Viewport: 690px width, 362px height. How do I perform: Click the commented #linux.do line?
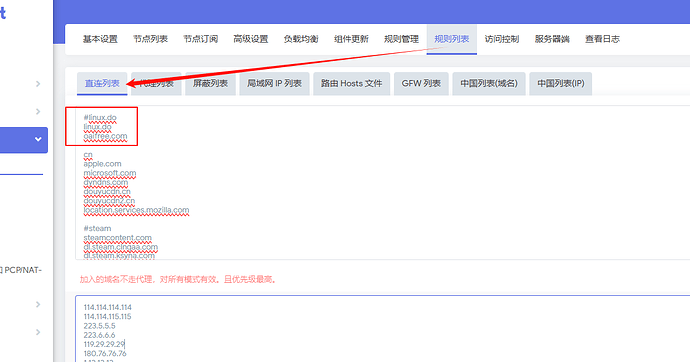[x=100, y=117]
